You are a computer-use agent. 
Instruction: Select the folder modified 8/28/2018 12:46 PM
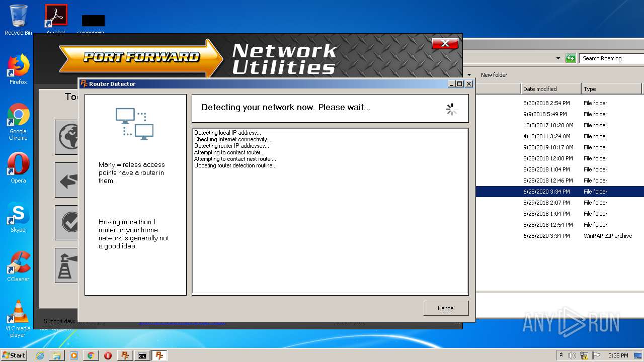click(x=560, y=180)
